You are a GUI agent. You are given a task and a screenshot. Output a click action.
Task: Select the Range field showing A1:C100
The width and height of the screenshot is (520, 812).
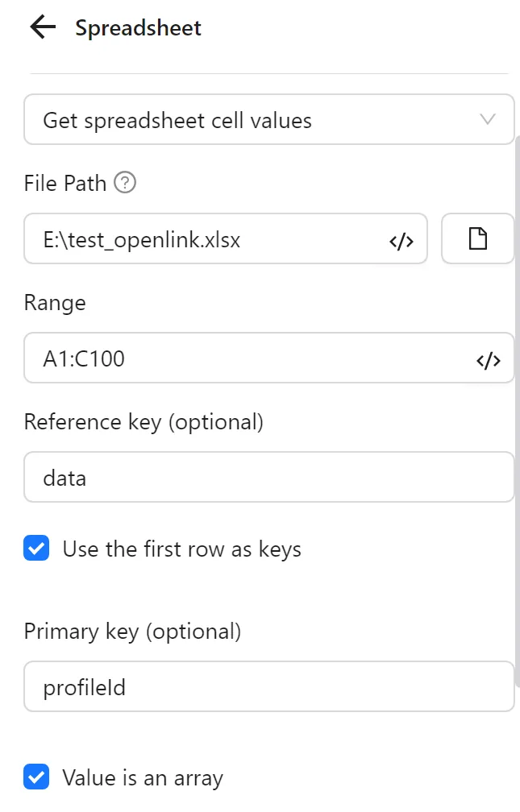pyautogui.click(x=242, y=358)
